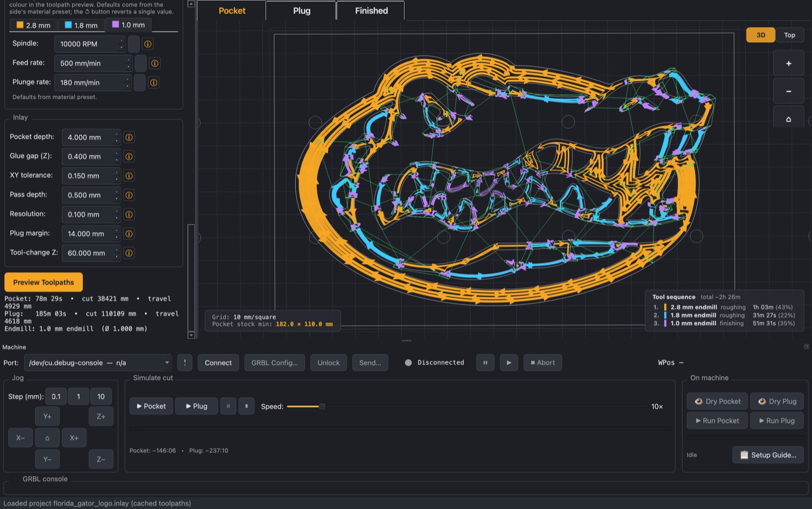
Task: Show info for Glue gap (Z)
Action: pyautogui.click(x=129, y=157)
